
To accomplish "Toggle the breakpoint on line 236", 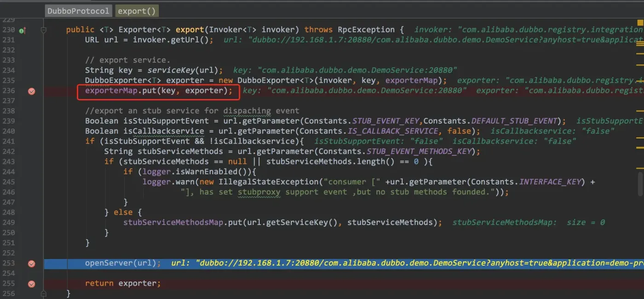I will point(31,91).
